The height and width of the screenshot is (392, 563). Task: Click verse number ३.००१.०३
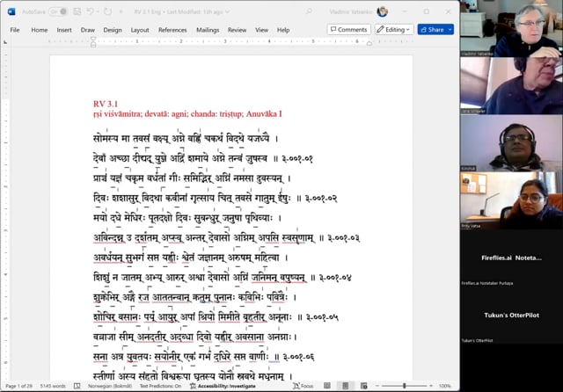[344, 238]
